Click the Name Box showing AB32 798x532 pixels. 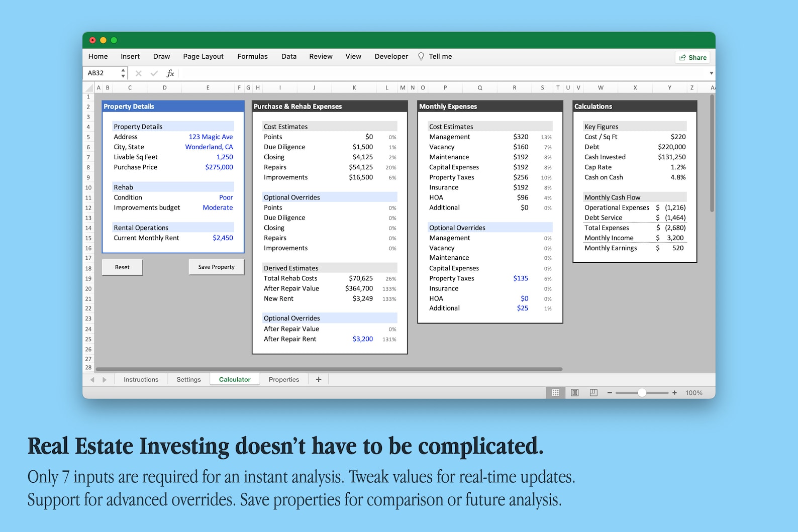[103, 73]
